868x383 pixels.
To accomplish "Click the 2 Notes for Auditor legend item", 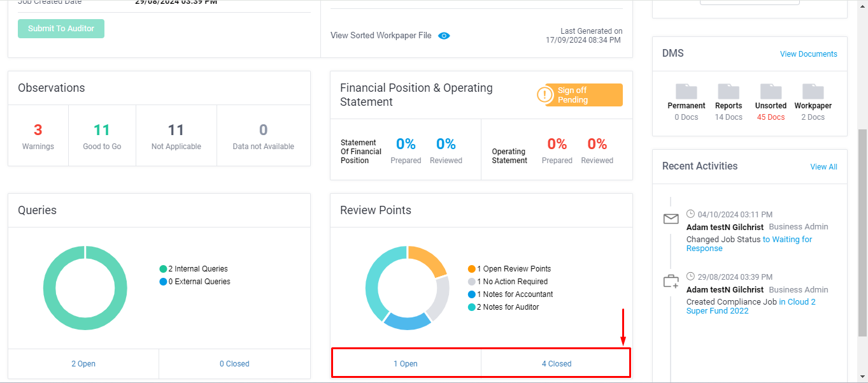I will click(503, 307).
